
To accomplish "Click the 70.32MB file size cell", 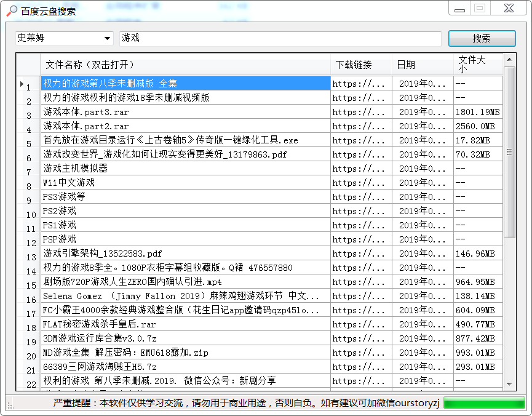I will pyautogui.click(x=478, y=154).
